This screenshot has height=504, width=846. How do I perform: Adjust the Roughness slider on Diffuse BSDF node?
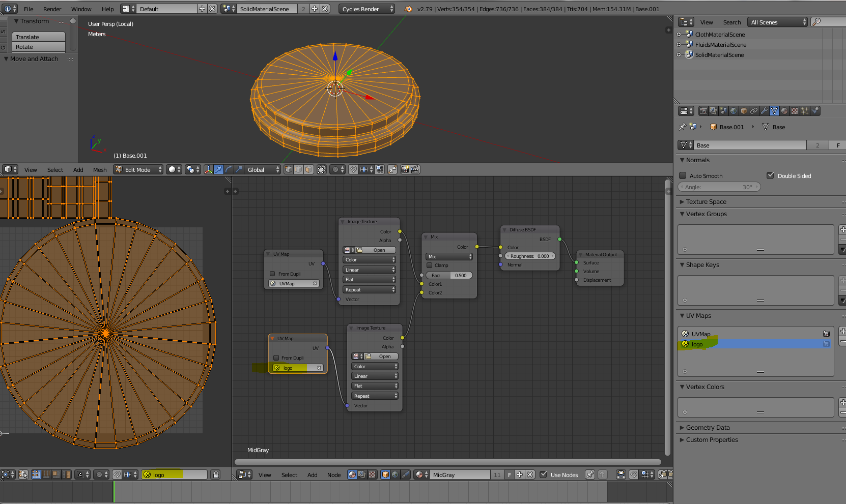point(530,256)
